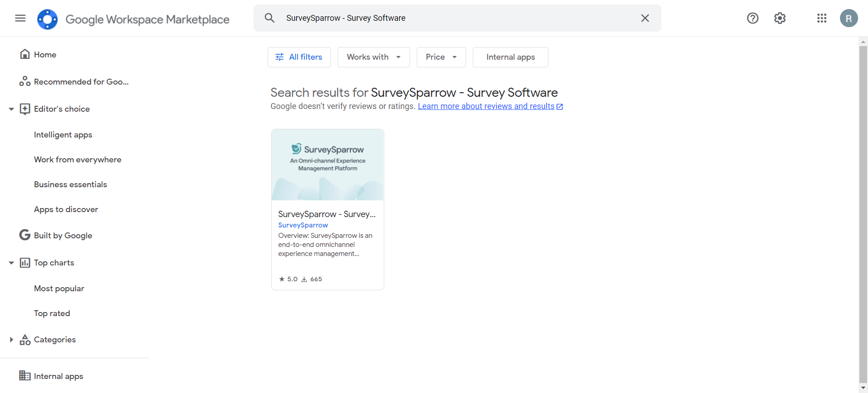Collapse the Top charts section

11,263
